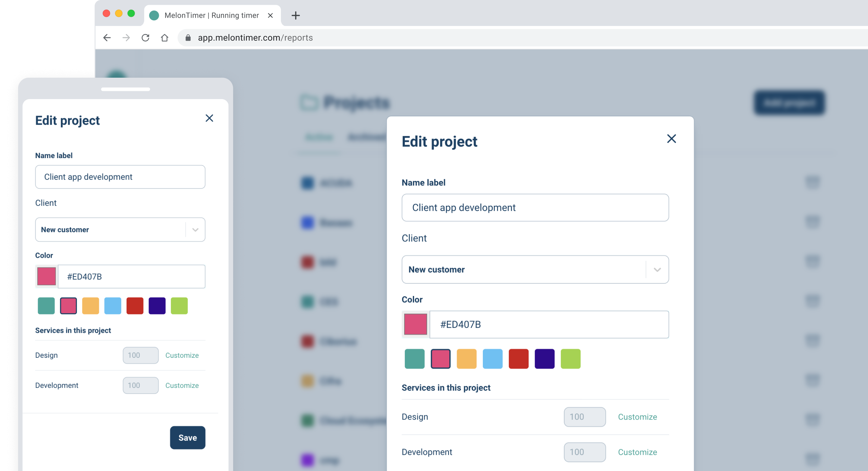Click the browser back arrow

[107, 38]
